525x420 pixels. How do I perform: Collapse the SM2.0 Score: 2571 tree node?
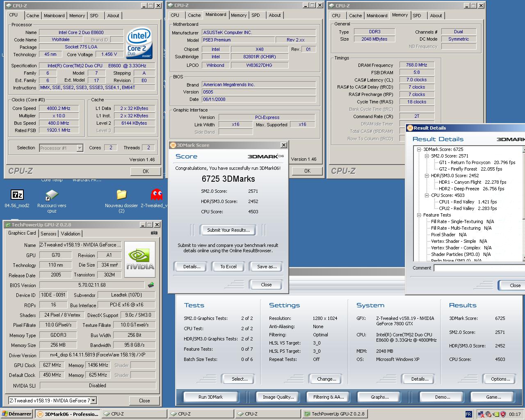click(x=427, y=156)
